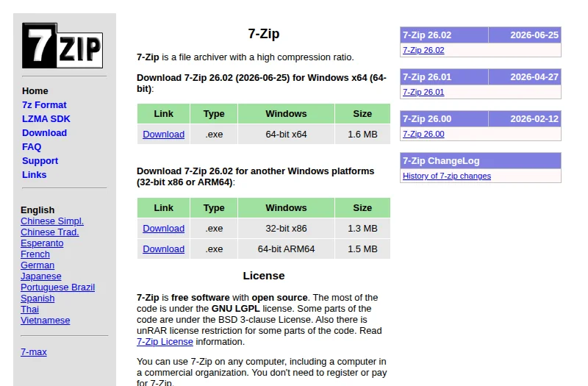Open the FAQ page
588x386 pixels.
pos(32,146)
